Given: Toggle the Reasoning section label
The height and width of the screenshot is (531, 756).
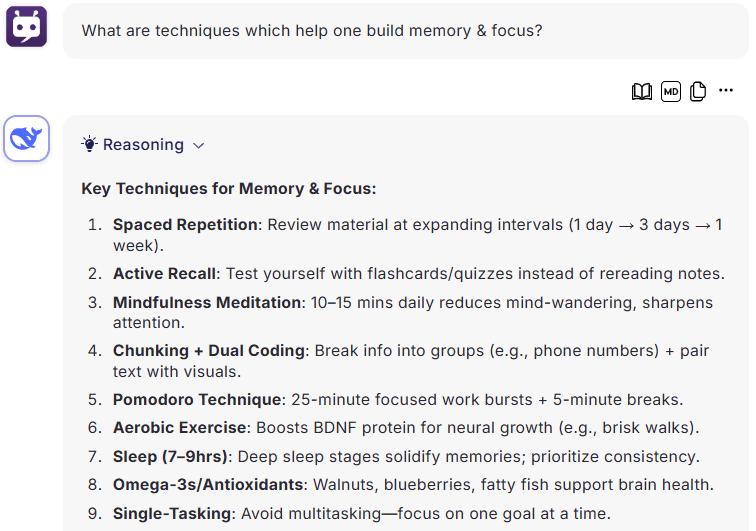Looking at the screenshot, I should click(143, 145).
